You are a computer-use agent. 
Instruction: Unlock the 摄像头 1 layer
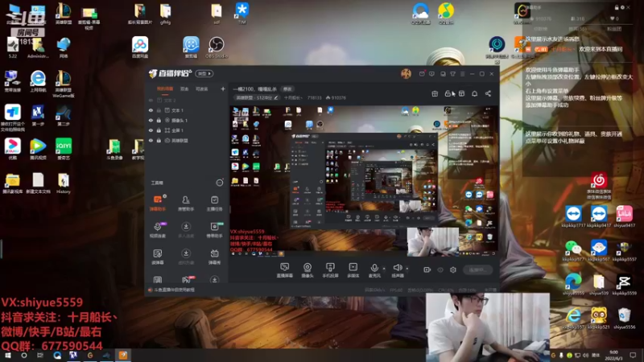pyautogui.click(x=159, y=120)
